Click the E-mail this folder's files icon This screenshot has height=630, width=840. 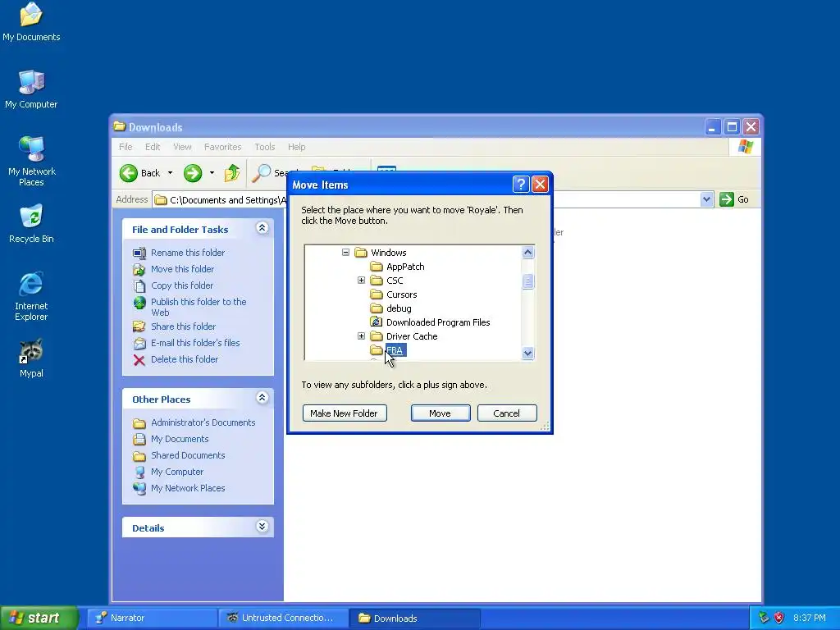(139, 343)
